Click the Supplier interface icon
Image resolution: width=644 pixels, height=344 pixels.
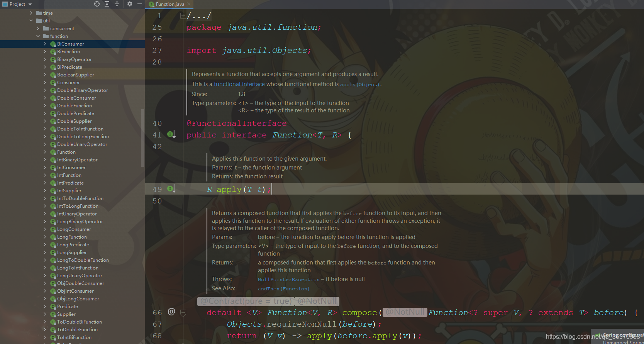coord(53,314)
